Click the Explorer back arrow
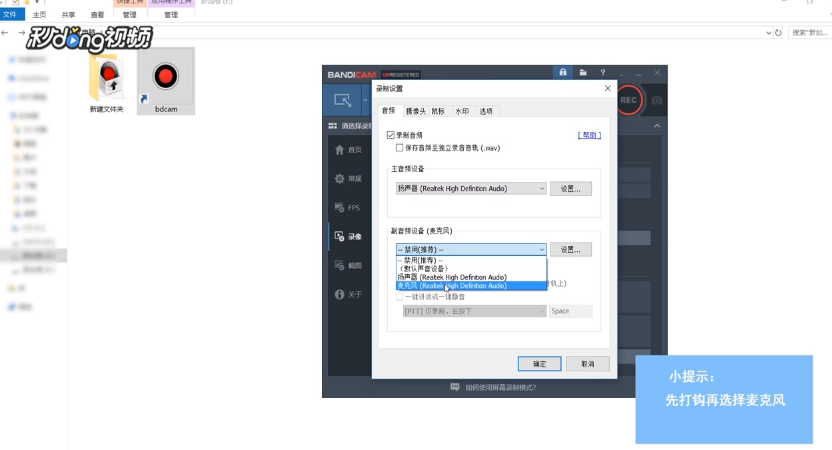The image size is (832, 450). point(5,32)
